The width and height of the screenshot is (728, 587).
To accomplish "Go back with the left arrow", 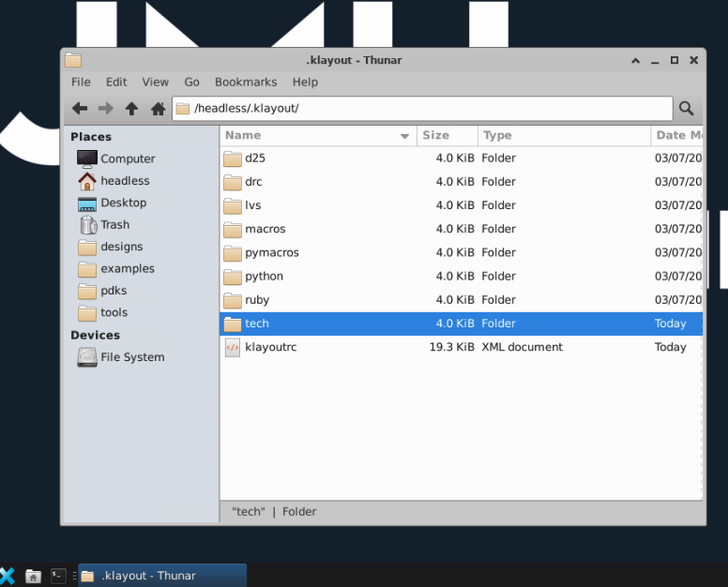I will tap(80, 109).
